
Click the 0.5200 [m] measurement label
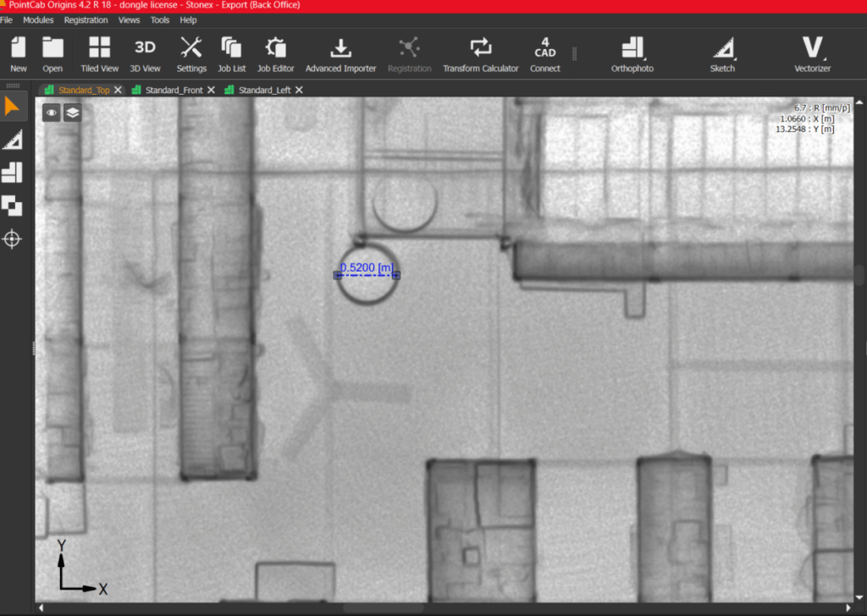(x=367, y=268)
